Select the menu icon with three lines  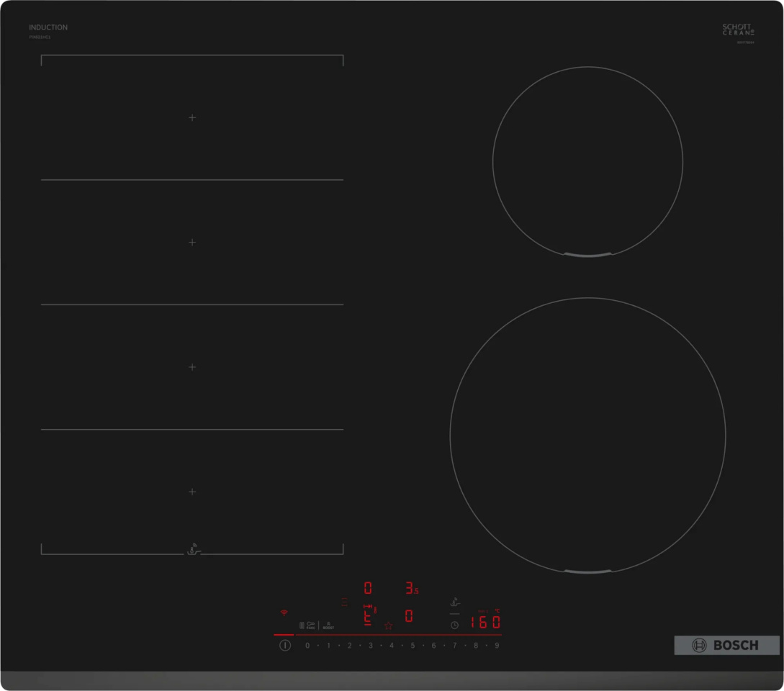coord(344,602)
